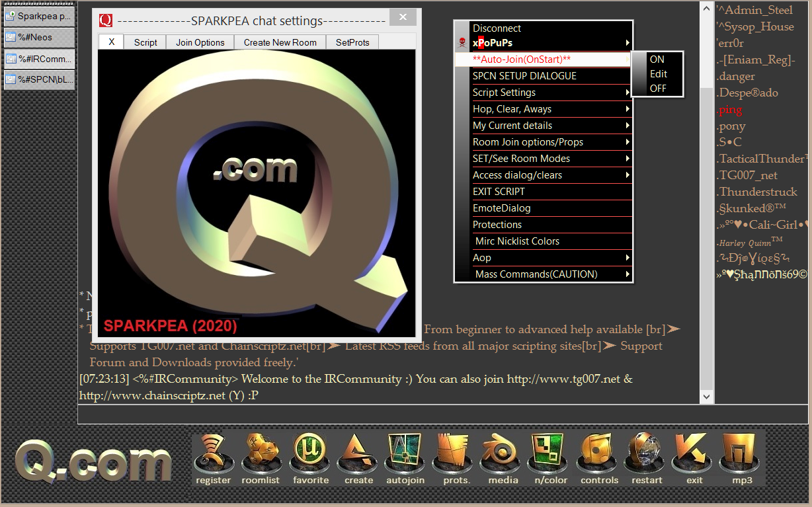Open the Create New Room tab

pyautogui.click(x=280, y=42)
